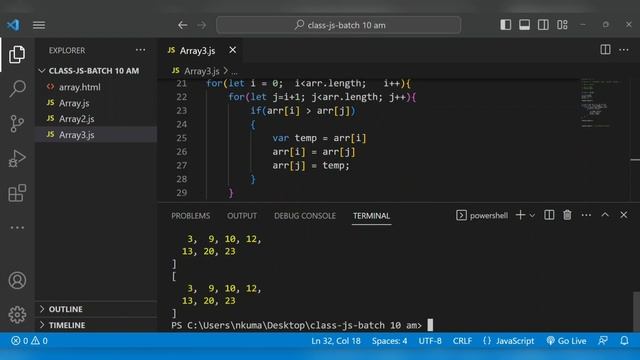Open the terminal launch profile dropdown
640x360 pixels.
[532, 215]
